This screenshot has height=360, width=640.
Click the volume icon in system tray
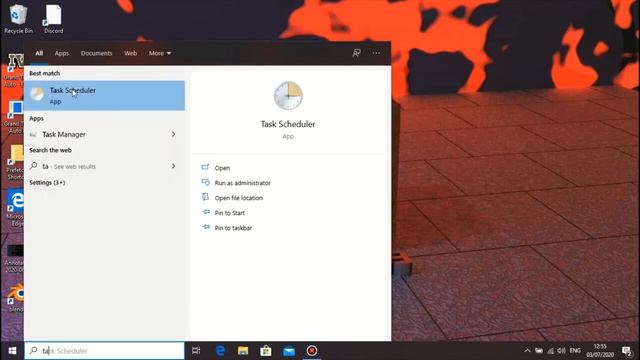tap(562, 351)
